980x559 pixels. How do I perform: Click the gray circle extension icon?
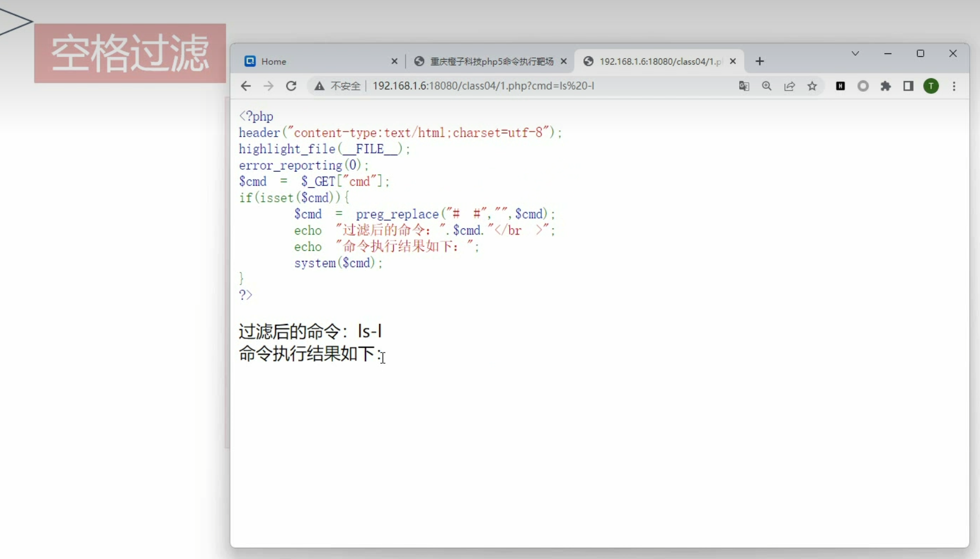[863, 86]
